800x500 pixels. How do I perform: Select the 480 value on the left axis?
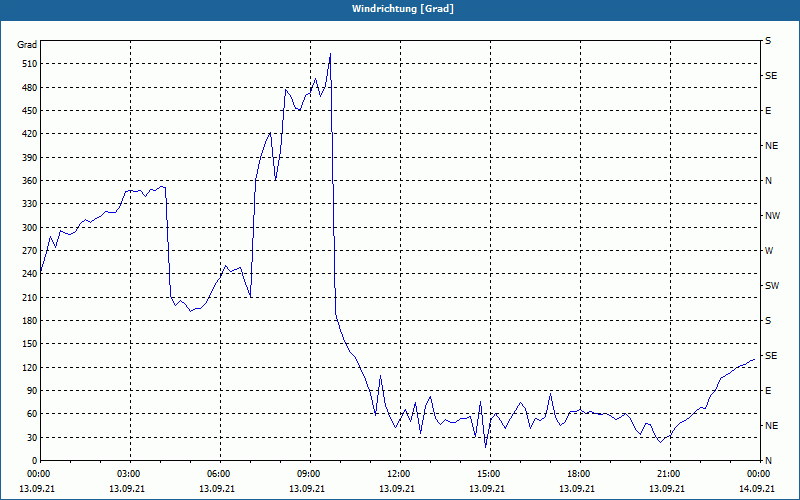pos(28,87)
